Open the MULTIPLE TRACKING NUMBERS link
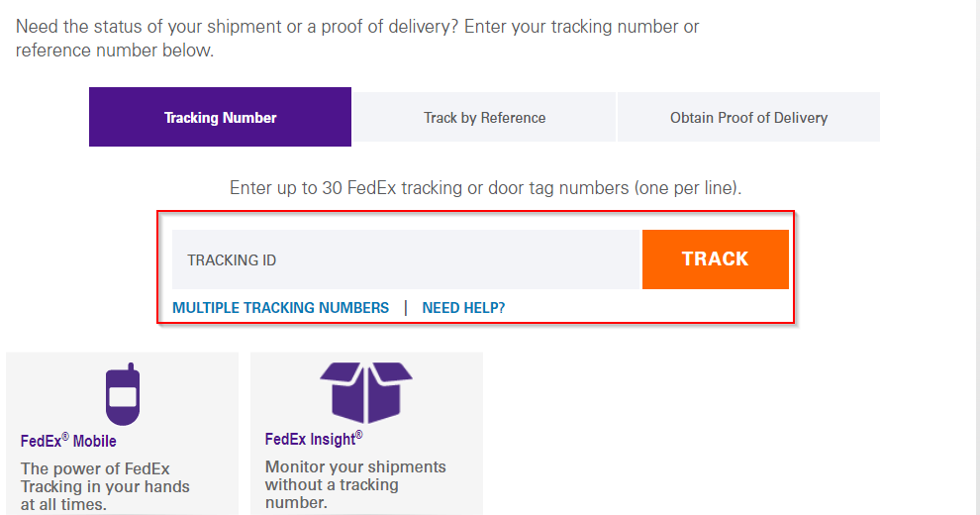The height and width of the screenshot is (515, 980). click(280, 308)
